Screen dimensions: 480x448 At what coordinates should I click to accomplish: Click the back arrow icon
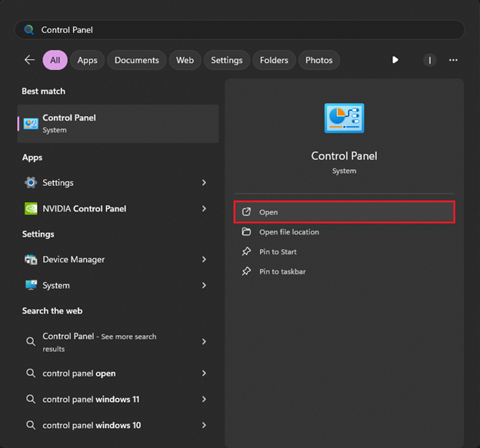click(x=29, y=60)
